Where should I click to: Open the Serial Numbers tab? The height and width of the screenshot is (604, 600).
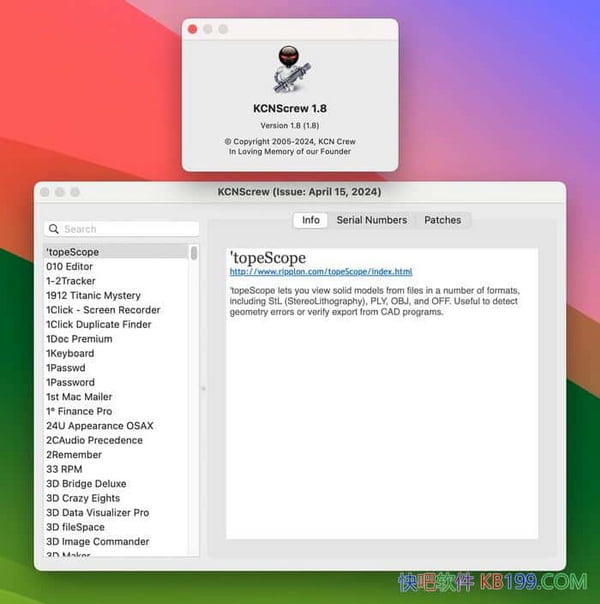[x=371, y=220]
